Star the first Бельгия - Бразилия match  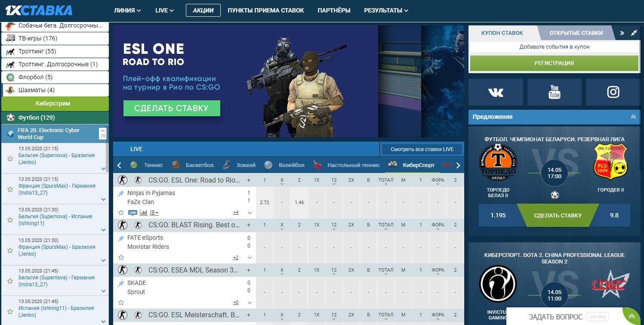coord(10,158)
